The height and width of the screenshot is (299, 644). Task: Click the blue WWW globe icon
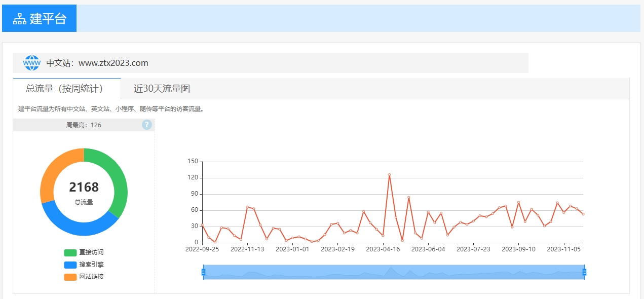tap(31, 63)
